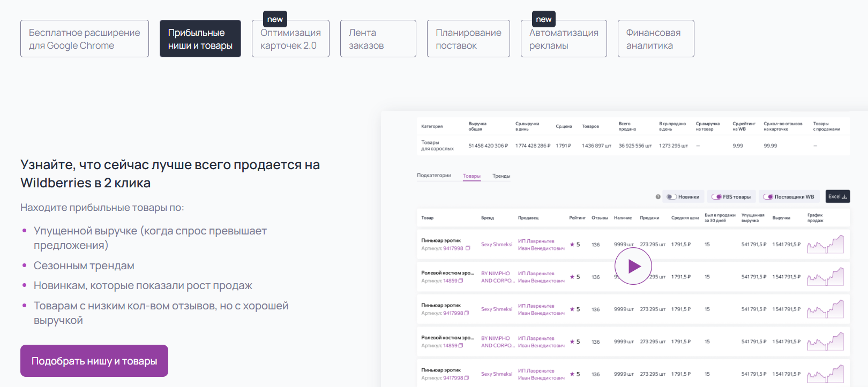Copy article number 14859 in second product row
The image size is (868, 387).
click(461, 280)
